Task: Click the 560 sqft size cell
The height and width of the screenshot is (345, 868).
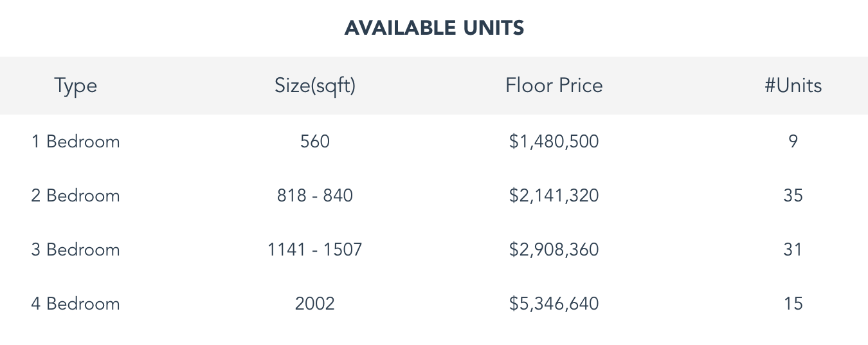Action: [x=315, y=142]
